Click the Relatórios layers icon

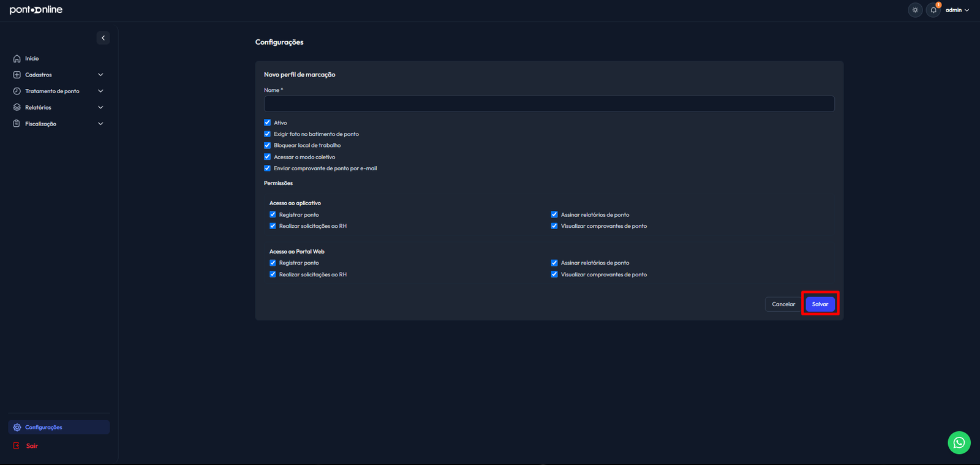17,107
